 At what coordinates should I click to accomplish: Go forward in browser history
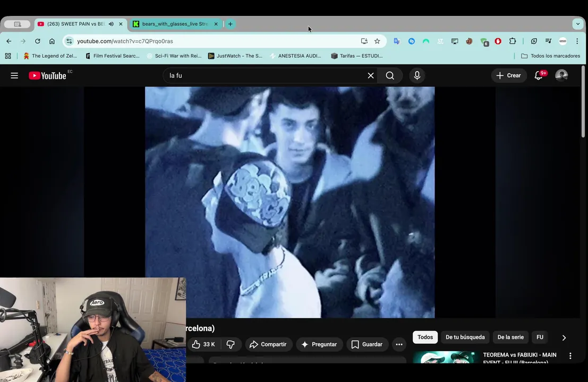click(x=23, y=41)
